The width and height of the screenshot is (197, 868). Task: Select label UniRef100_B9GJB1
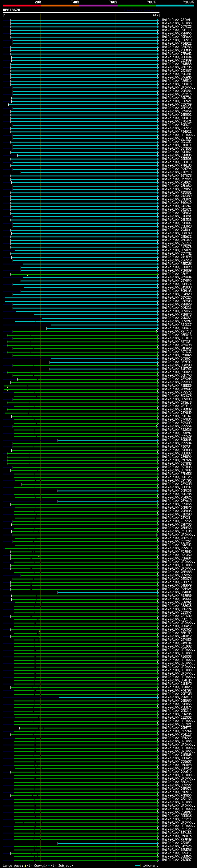click(x=176, y=74)
